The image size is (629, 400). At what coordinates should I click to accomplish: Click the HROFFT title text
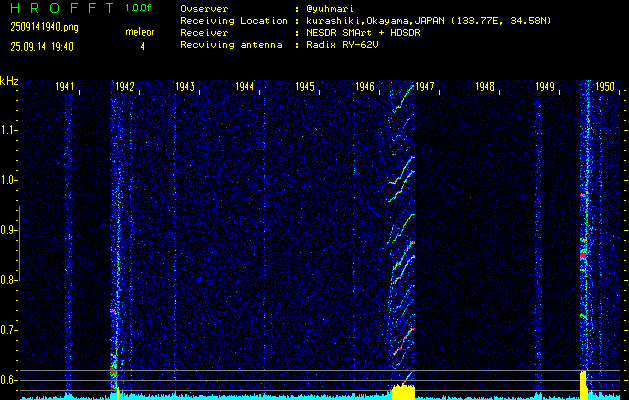[62, 8]
